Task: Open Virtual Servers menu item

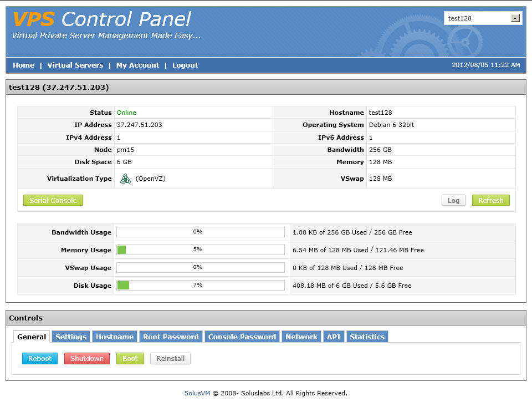Action: [x=75, y=65]
